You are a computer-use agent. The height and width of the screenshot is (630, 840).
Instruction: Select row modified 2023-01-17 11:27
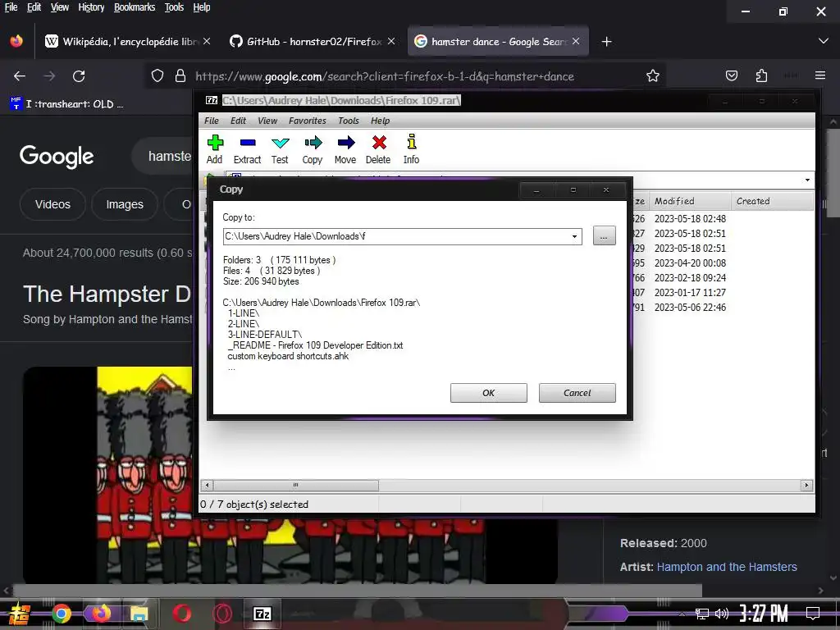[690, 293]
